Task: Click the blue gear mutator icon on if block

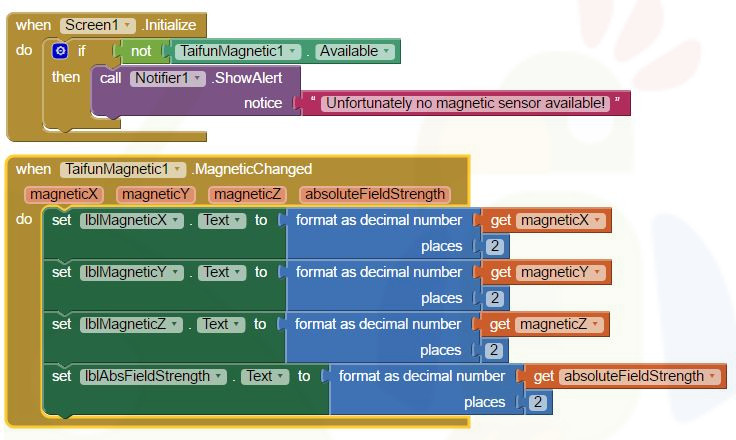Action: point(59,50)
